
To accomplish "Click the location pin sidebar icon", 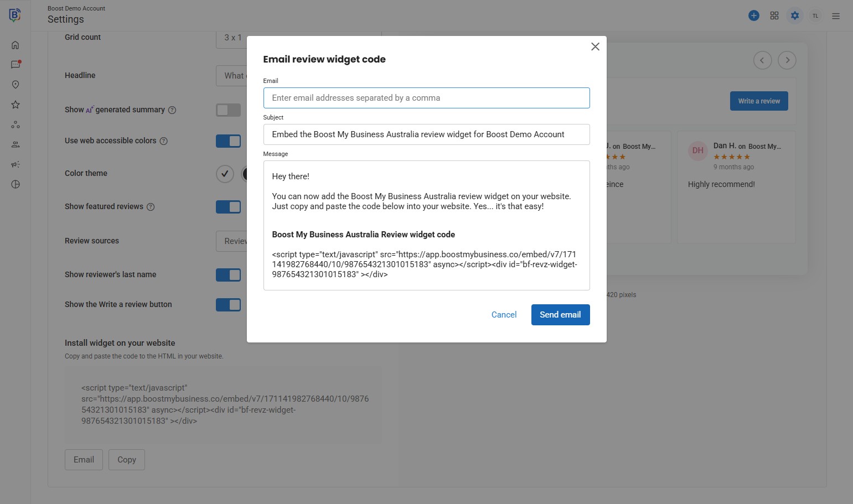I will click(x=15, y=85).
